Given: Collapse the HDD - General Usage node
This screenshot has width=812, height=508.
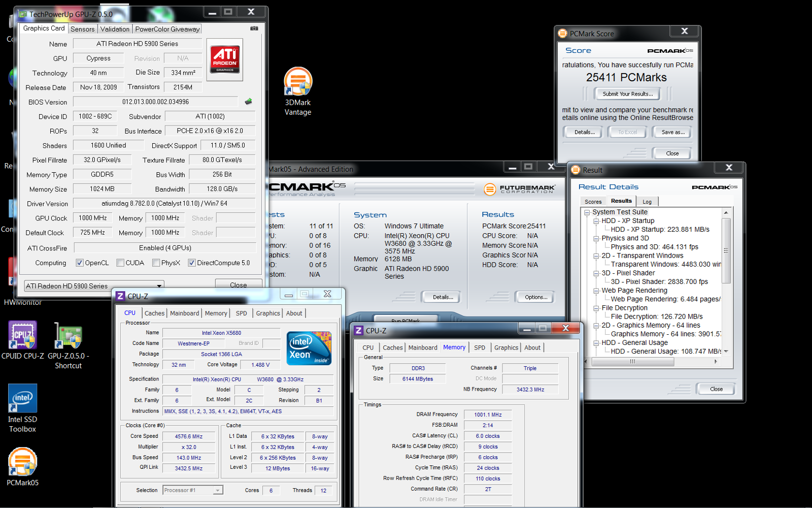Looking at the screenshot, I should (596, 342).
